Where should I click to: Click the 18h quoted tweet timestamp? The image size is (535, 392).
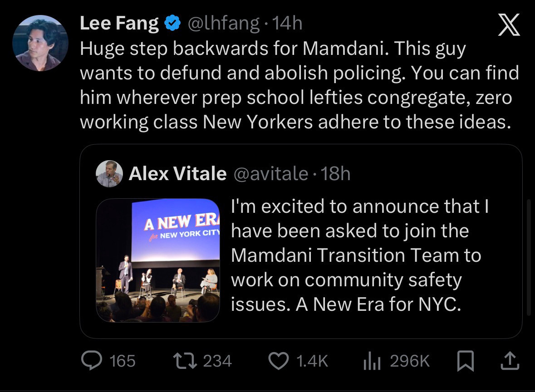pyautogui.click(x=335, y=173)
